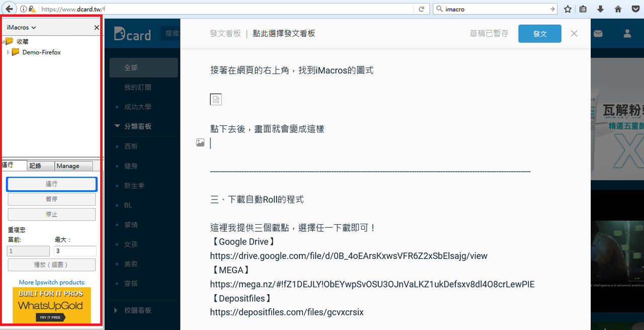Switch to the Manage tab
The height and width of the screenshot is (330, 644).
click(73, 166)
